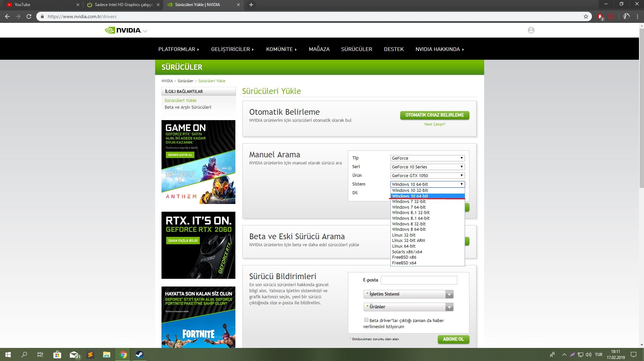This screenshot has height=361, width=644.
Task: Select Solaris x86/x64 option
Action: (x=427, y=252)
